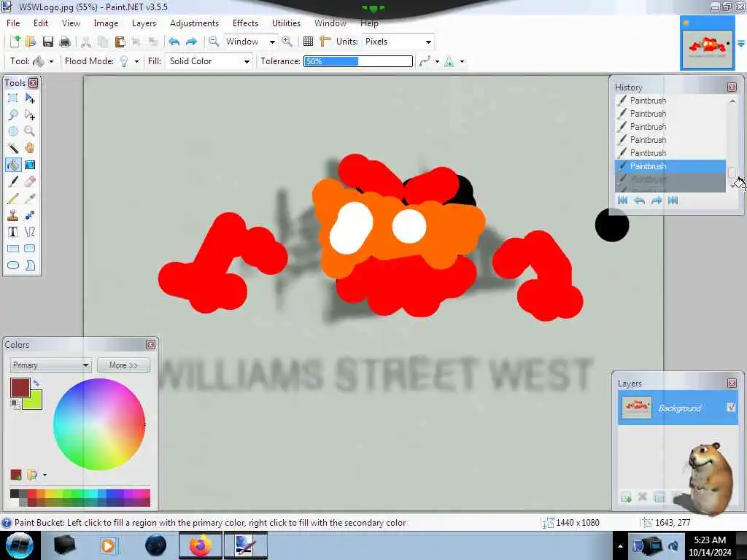747x560 pixels.
Task: Open the Primary color selector dropdown
Action: [x=50, y=365]
